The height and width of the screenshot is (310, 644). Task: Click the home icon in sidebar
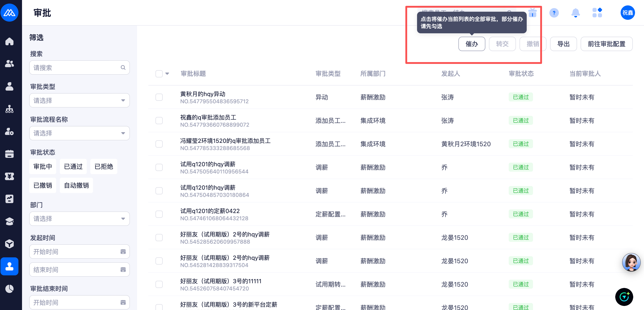tap(9, 41)
